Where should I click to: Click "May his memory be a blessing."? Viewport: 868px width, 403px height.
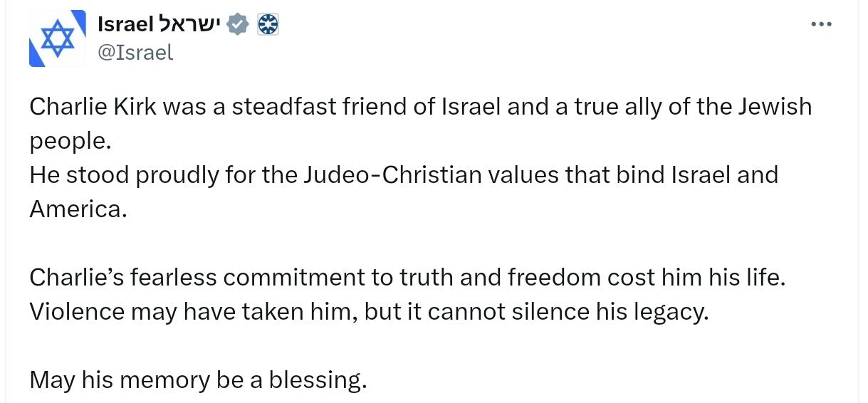click(199, 381)
